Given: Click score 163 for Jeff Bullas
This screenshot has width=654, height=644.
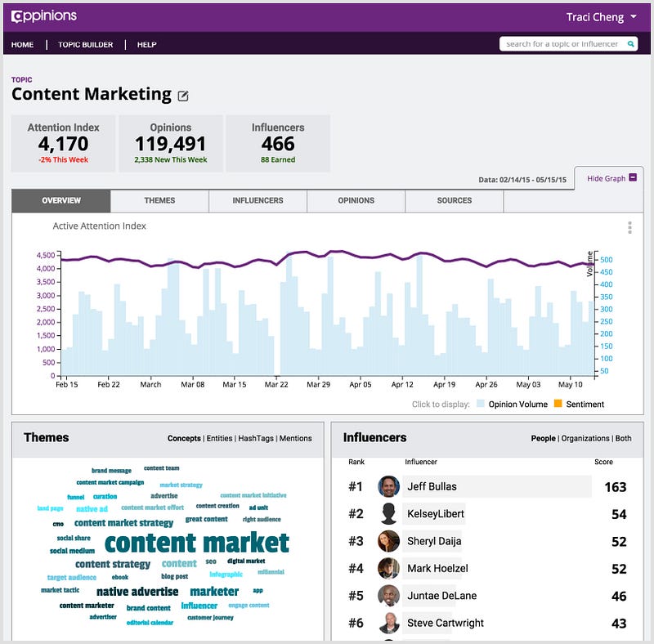Looking at the screenshot, I should 616,487.
